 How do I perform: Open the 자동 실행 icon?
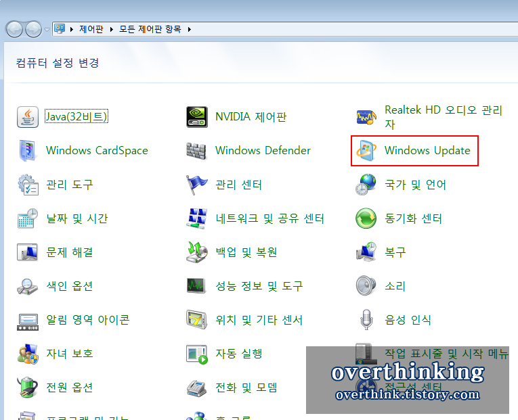[197, 354]
